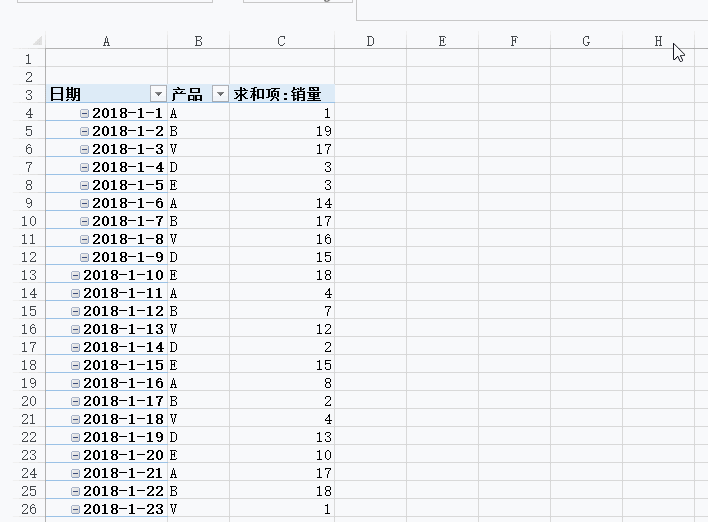
Task: Collapse the 2018-1-5 date group
Action: (84, 185)
